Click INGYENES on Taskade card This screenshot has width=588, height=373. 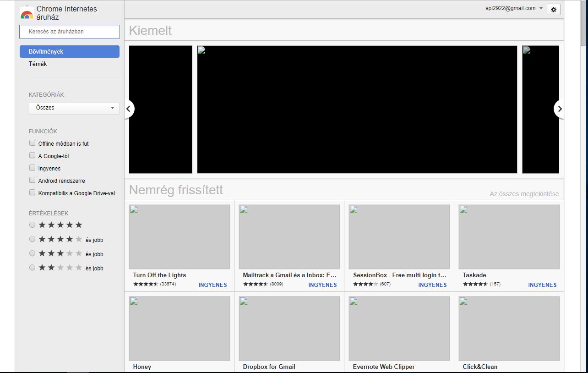click(x=542, y=285)
